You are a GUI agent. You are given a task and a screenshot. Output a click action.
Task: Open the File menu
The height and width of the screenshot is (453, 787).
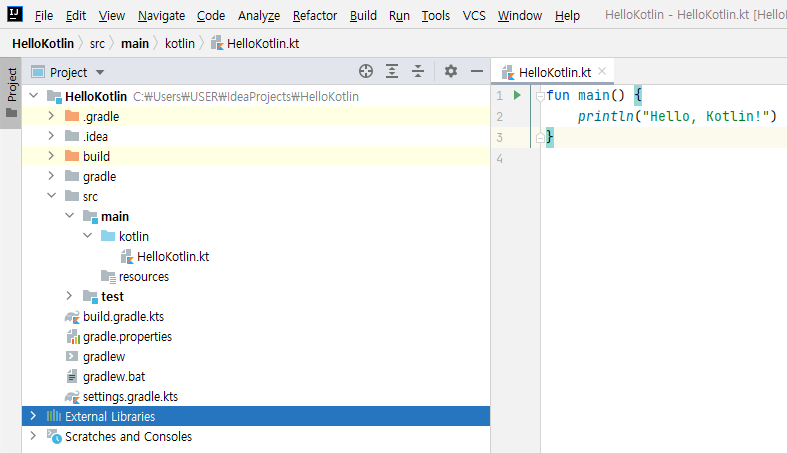44,16
